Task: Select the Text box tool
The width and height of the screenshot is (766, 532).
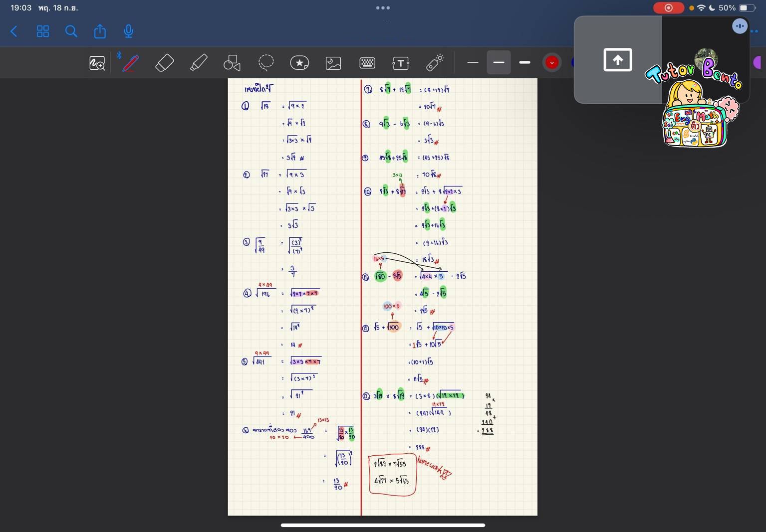Action: click(x=401, y=63)
